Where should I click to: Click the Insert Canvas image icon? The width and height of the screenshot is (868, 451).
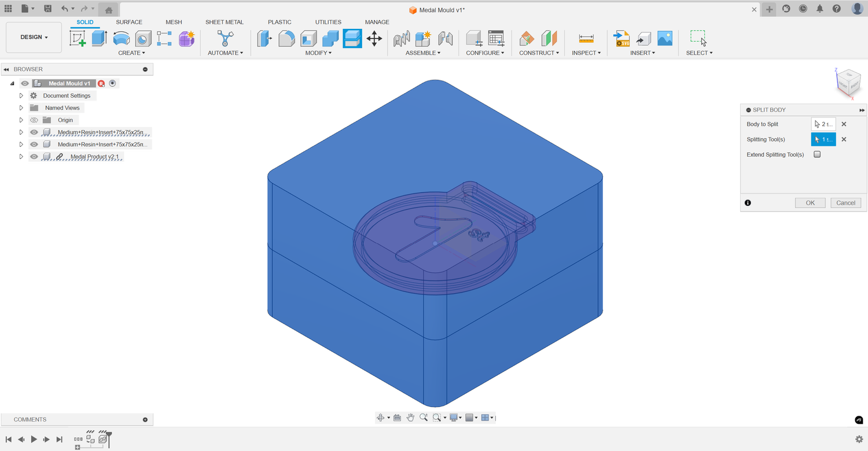tap(665, 39)
